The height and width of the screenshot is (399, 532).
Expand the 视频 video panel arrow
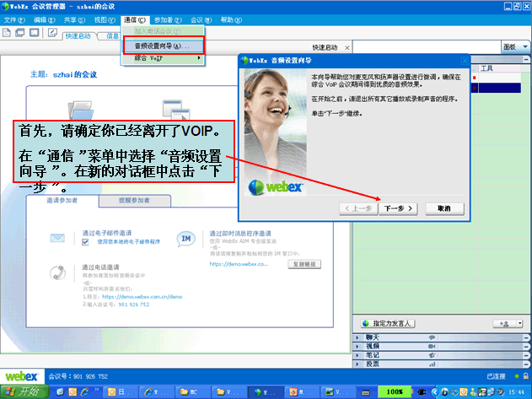pyautogui.click(x=357, y=347)
